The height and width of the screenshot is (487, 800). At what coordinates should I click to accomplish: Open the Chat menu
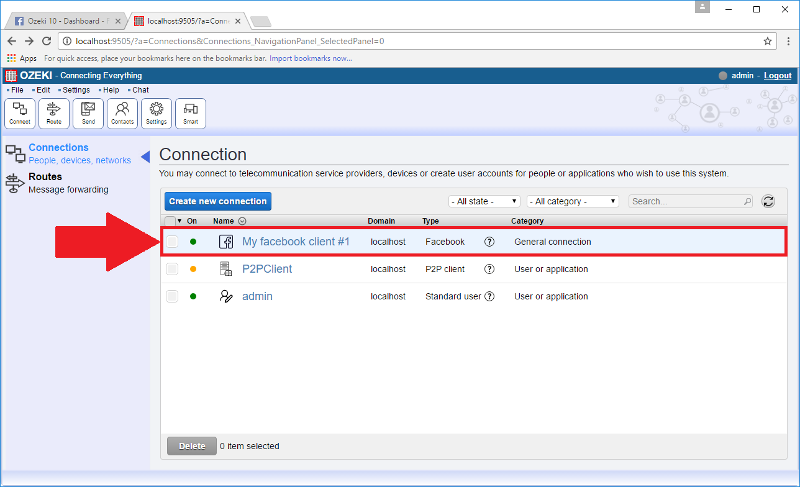140,90
